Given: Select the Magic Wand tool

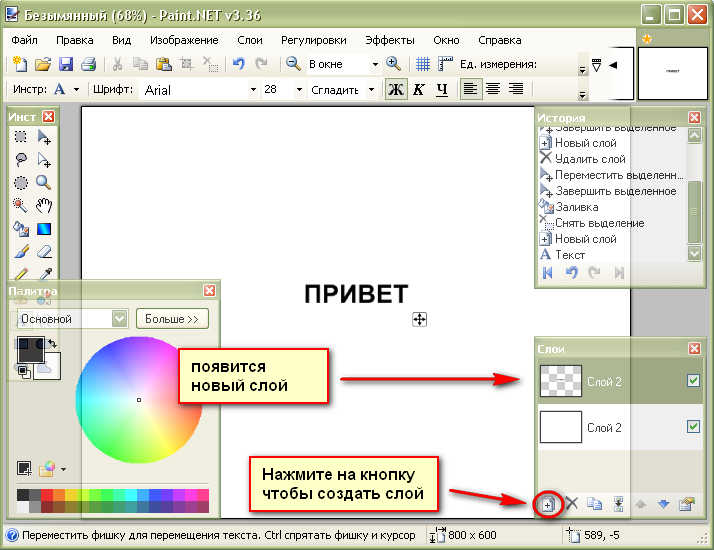Looking at the screenshot, I should pos(20,205).
